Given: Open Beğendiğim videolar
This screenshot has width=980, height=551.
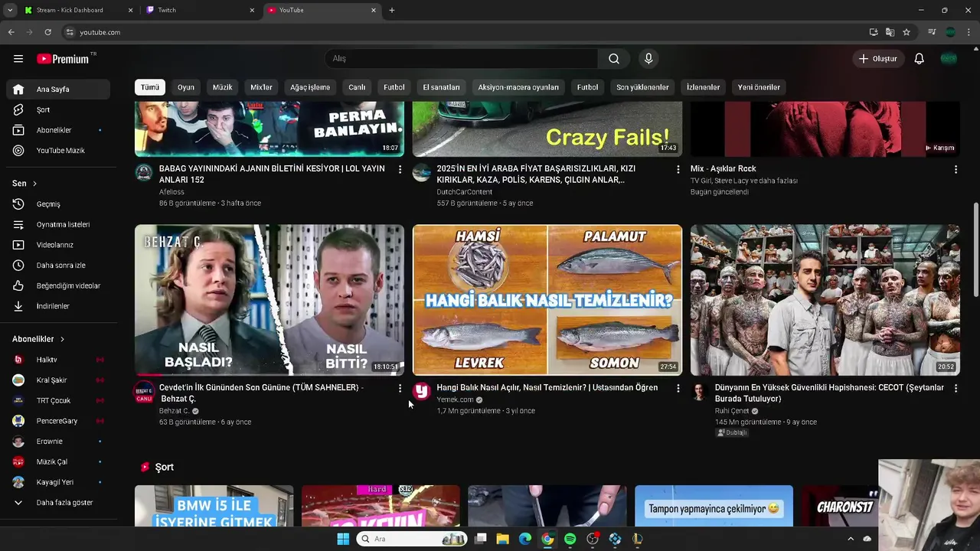Looking at the screenshot, I should [x=58, y=285].
